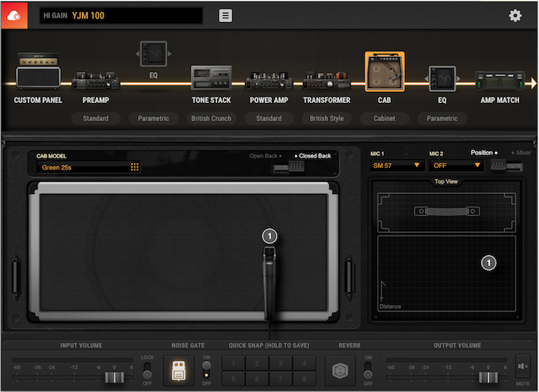Click the microphone in front of cabinet
Screen dimensions: 539x392
(x=269, y=284)
